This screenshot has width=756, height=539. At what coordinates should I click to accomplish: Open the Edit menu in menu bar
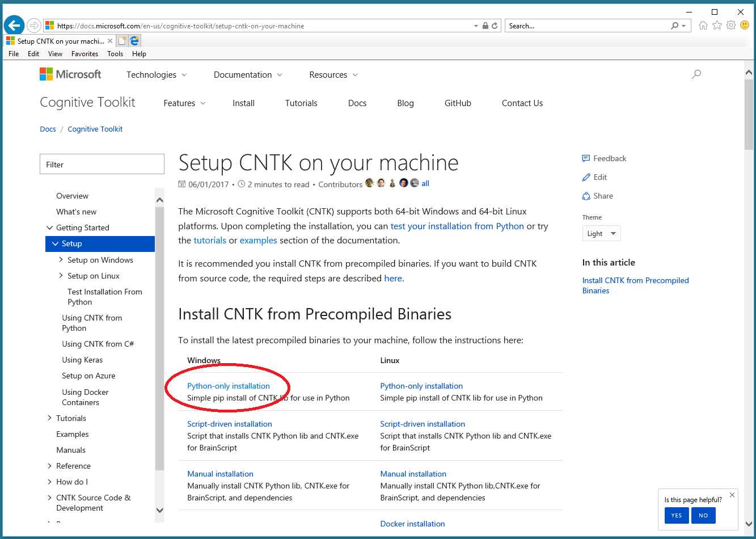(x=33, y=54)
